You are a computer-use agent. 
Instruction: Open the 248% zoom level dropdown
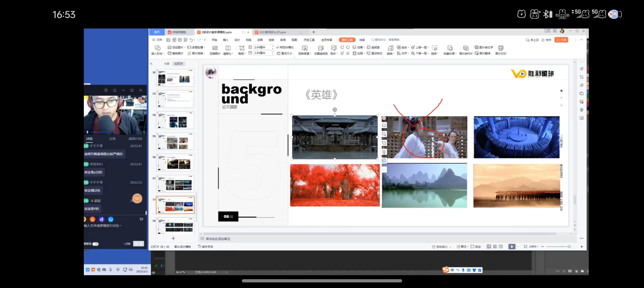point(534,247)
